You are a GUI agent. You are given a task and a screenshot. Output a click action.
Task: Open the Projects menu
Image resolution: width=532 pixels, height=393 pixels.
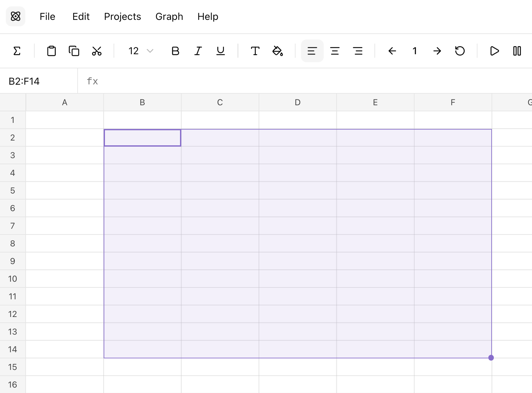[123, 16]
